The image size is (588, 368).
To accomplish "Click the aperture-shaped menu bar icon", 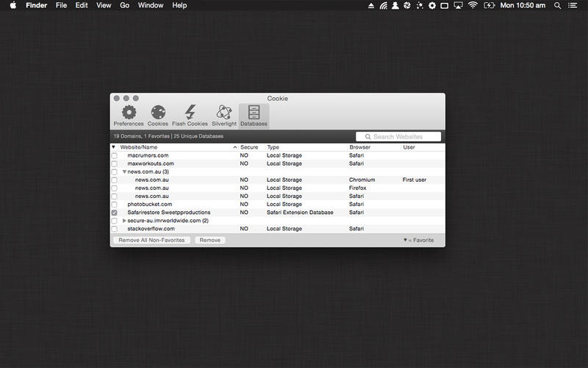I will pos(407,6).
